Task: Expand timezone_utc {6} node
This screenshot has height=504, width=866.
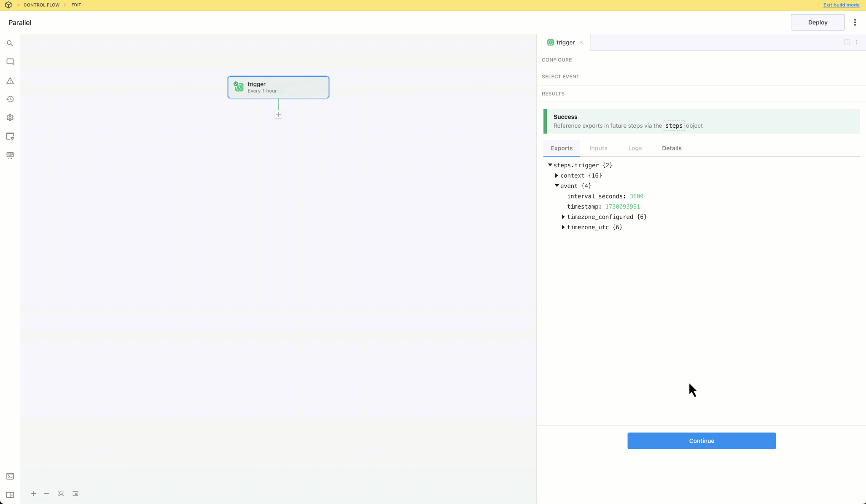Action: (563, 227)
